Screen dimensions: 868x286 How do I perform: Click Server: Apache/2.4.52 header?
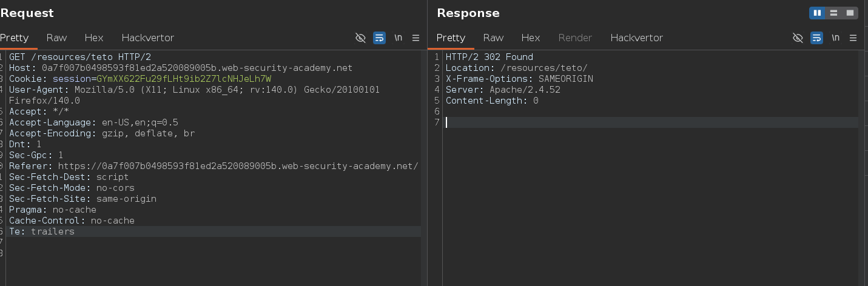(x=503, y=90)
